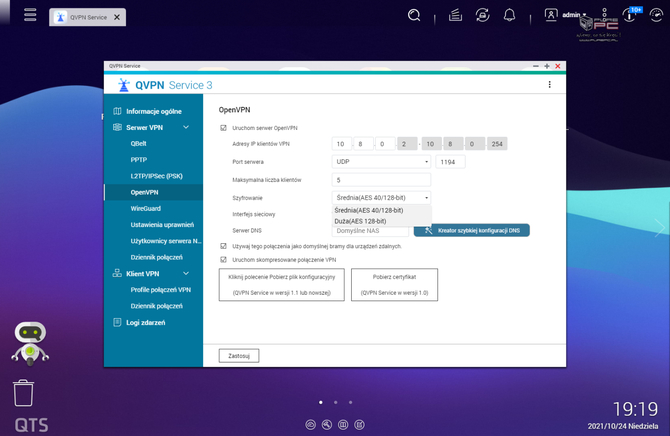The image size is (670, 436).
Task: Go to next desktop page arrow
Action: pyautogui.click(x=659, y=227)
